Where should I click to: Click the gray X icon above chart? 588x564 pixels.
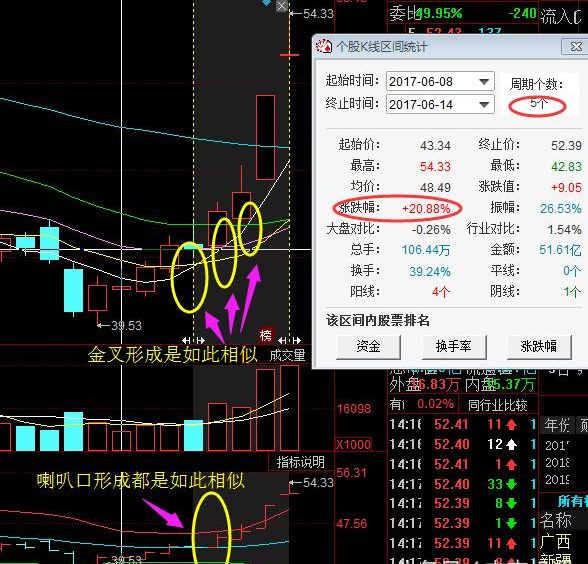point(282,6)
